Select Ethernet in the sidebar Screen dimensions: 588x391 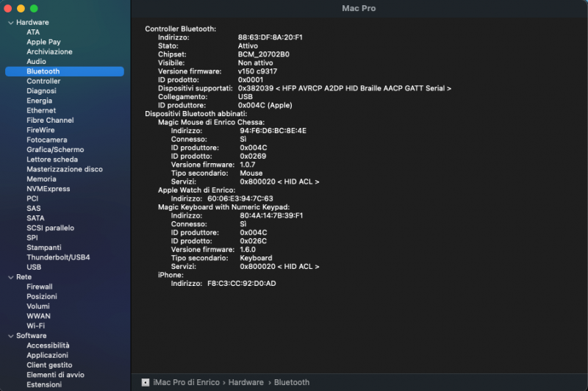[x=41, y=110]
